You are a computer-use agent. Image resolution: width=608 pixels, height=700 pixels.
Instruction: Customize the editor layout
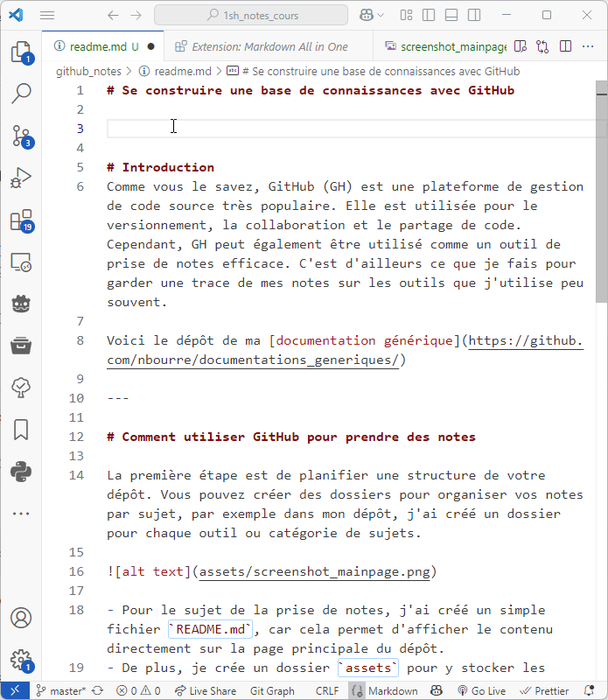[x=406, y=15]
